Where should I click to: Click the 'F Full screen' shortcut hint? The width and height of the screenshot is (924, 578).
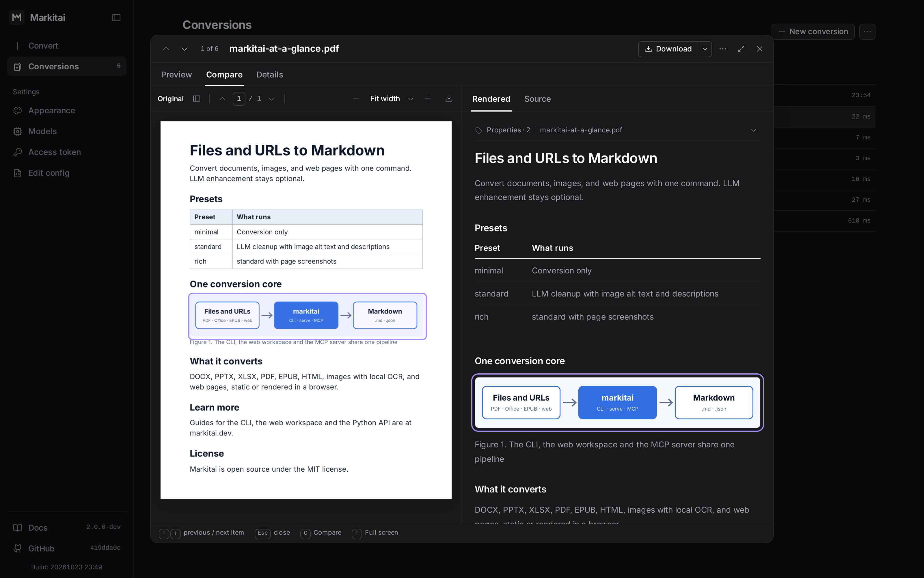(x=375, y=533)
